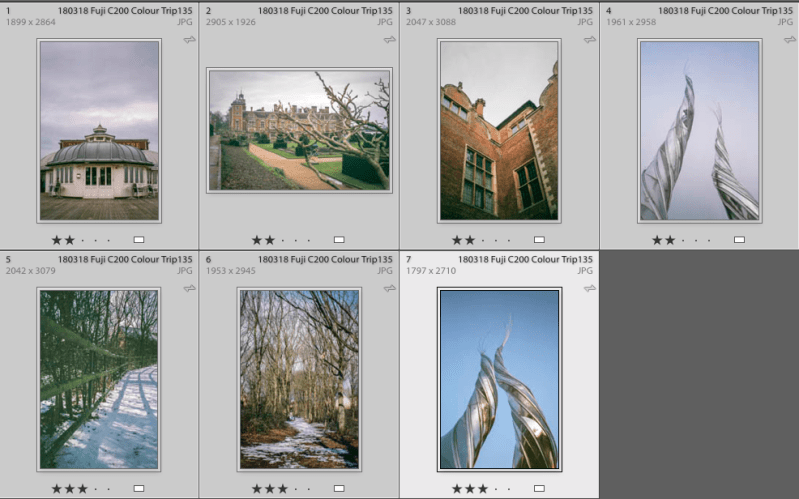The height and width of the screenshot is (499, 799).
Task: Click the metadata arrow icon on photo 5
Action: pos(189,289)
